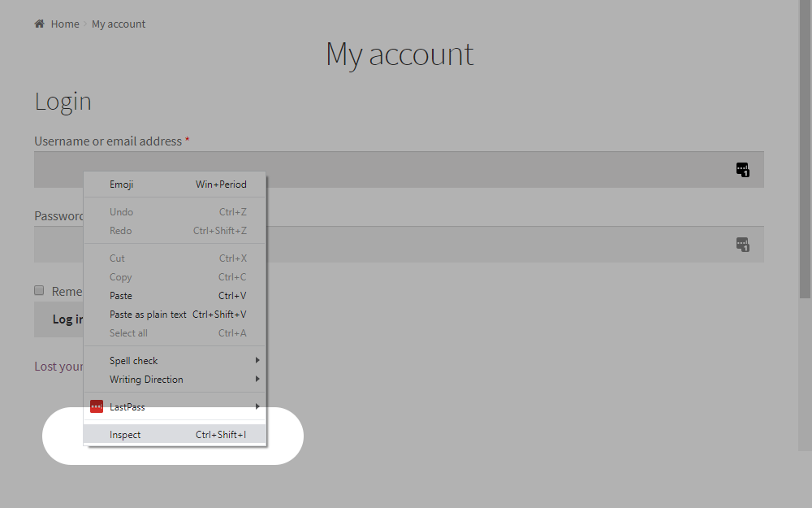
Task: Open the Lost your password link
Action: (58, 366)
